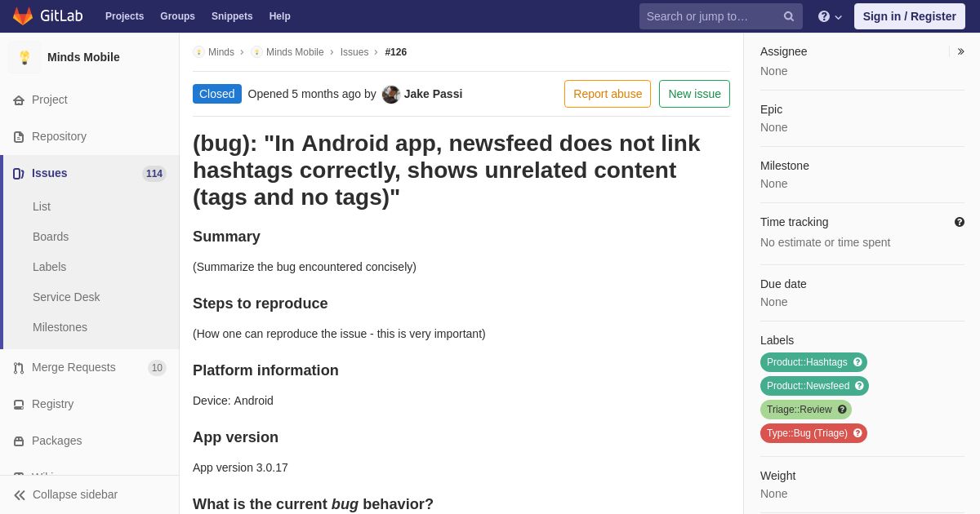Screen dimensions: 980x514
Task: Click the Registry icon in sidebar
Action: 19,405
